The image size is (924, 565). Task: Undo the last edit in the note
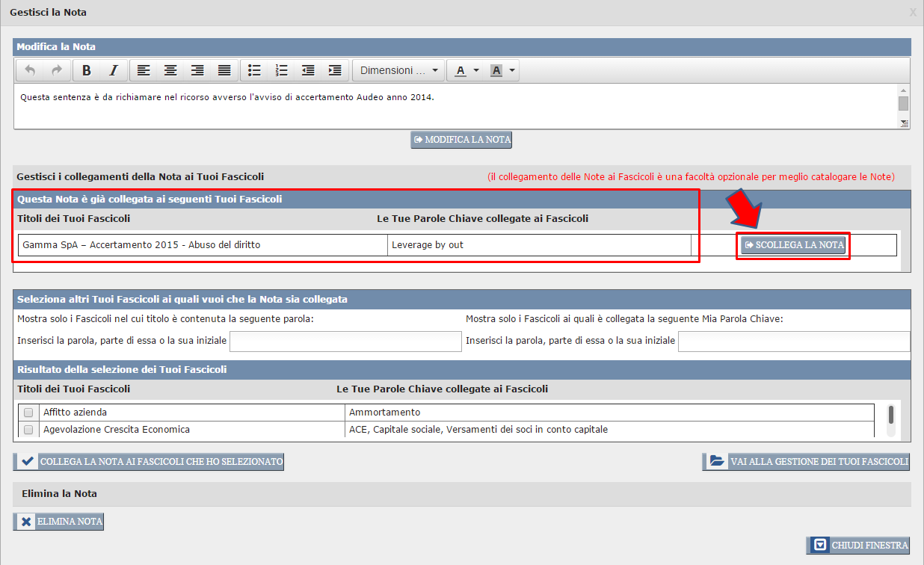click(x=30, y=70)
